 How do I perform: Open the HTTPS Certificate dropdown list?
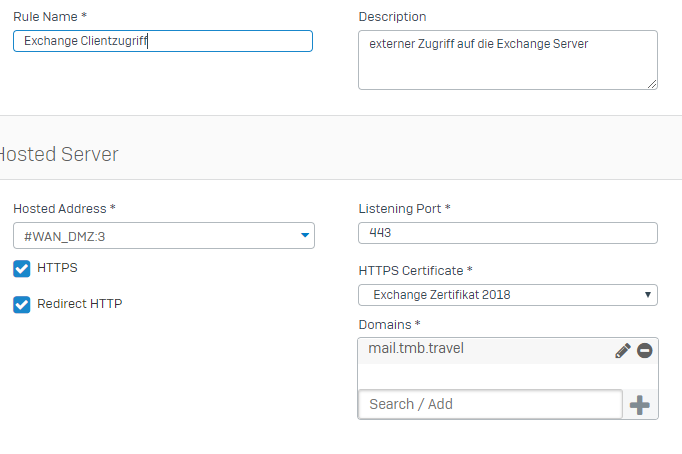(508, 295)
